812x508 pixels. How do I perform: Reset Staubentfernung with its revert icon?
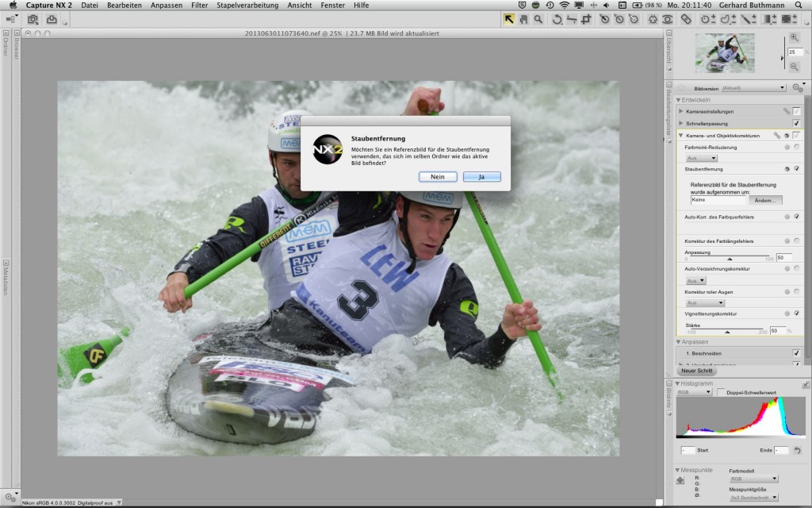(787, 169)
